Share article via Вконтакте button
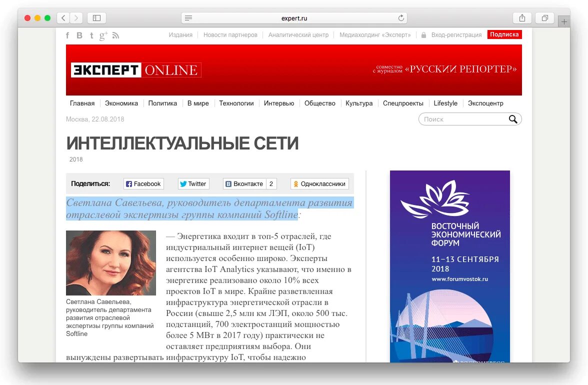 click(x=244, y=183)
